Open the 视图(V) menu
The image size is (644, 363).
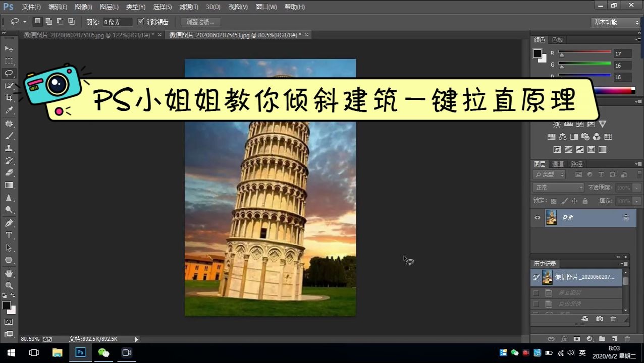coord(238,7)
